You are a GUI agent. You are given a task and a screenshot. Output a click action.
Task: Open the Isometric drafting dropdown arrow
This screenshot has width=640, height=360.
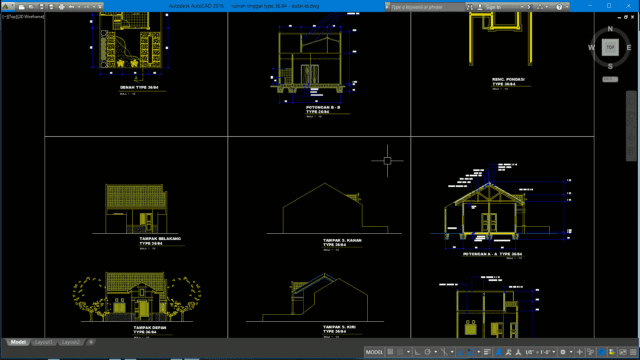click(452, 352)
